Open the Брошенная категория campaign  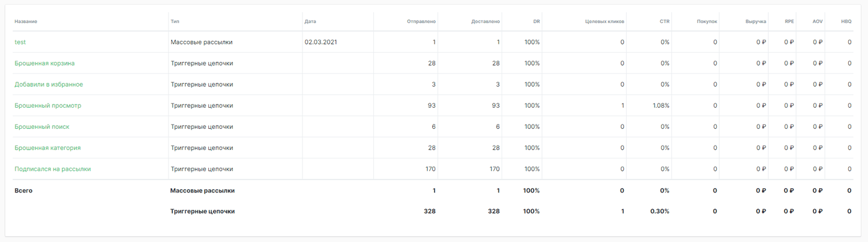[x=48, y=148]
